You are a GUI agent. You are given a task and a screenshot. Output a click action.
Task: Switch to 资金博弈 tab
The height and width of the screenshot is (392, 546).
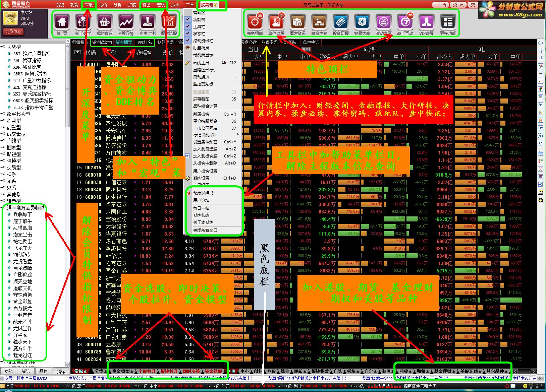tap(124, 43)
